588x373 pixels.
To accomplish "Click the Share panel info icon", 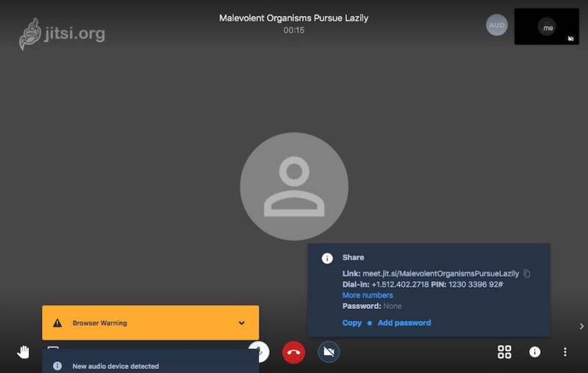I will tap(327, 258).
